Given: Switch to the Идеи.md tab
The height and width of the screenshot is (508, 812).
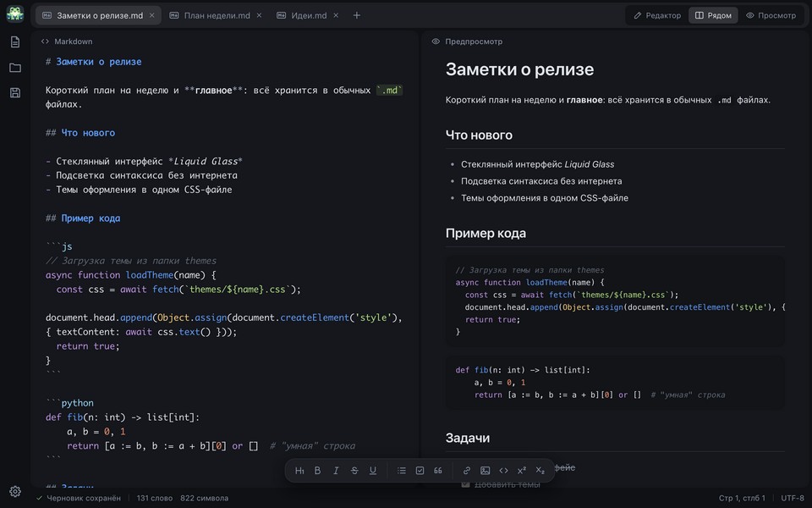Looking at the screenshot, I should tap(309, 15).
